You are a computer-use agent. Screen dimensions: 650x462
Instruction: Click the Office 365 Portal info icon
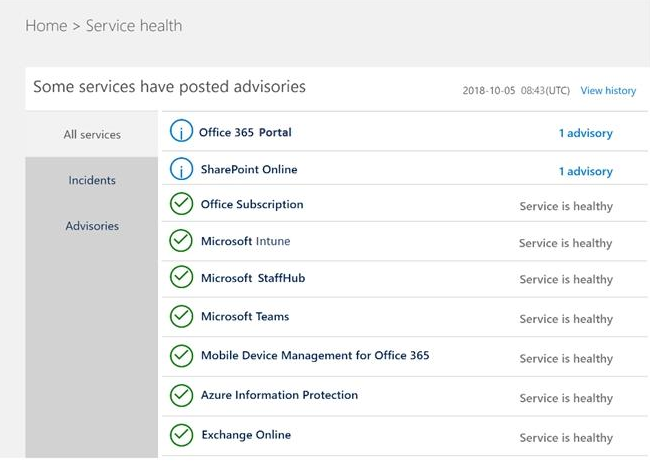(x=181, y=132)
